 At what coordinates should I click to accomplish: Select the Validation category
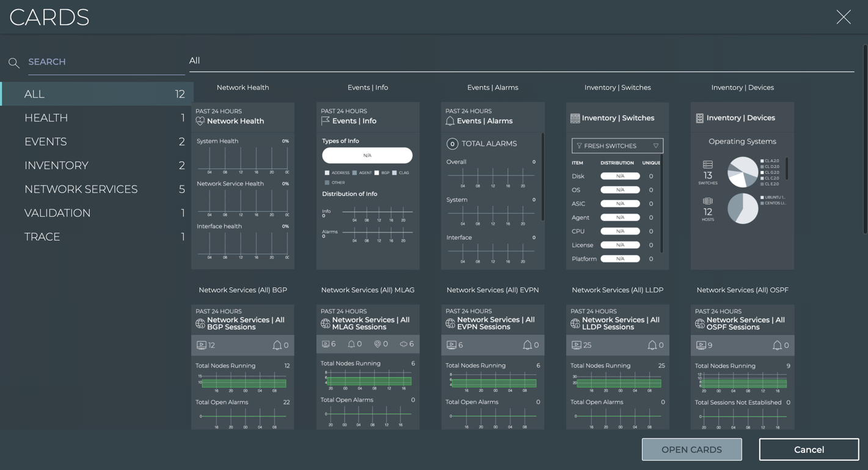coord(57,213)
